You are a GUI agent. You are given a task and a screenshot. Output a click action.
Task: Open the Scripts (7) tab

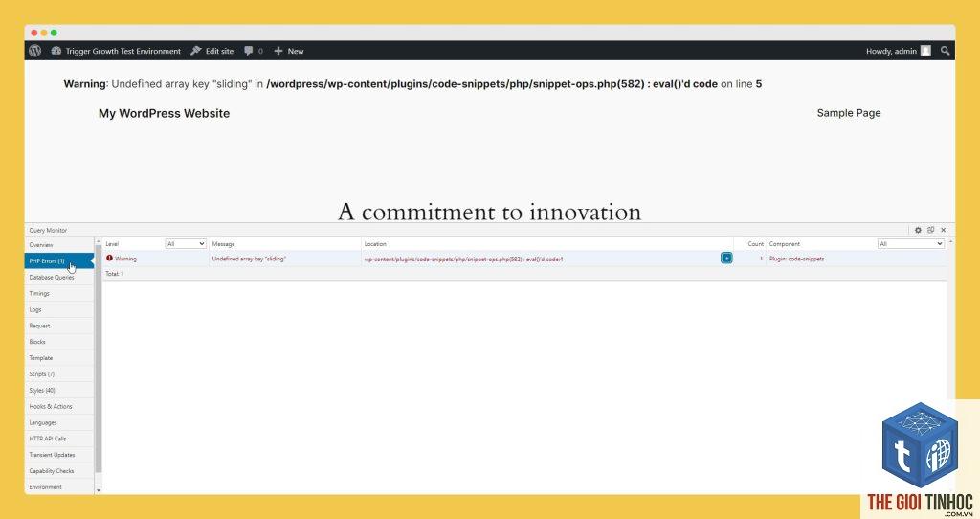(59, 374)
